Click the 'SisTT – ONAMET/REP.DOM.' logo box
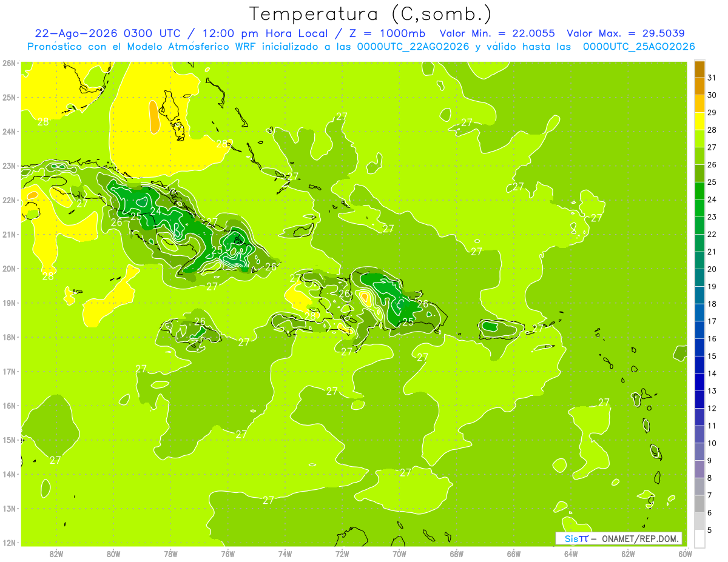The image size is (728, 562). coord(619,538)
